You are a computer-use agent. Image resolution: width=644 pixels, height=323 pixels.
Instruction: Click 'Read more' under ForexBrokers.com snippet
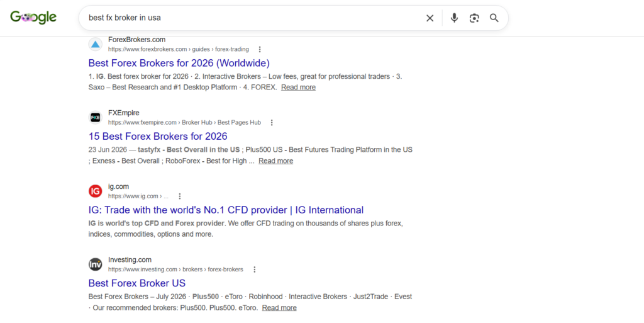tap(298, 87)
